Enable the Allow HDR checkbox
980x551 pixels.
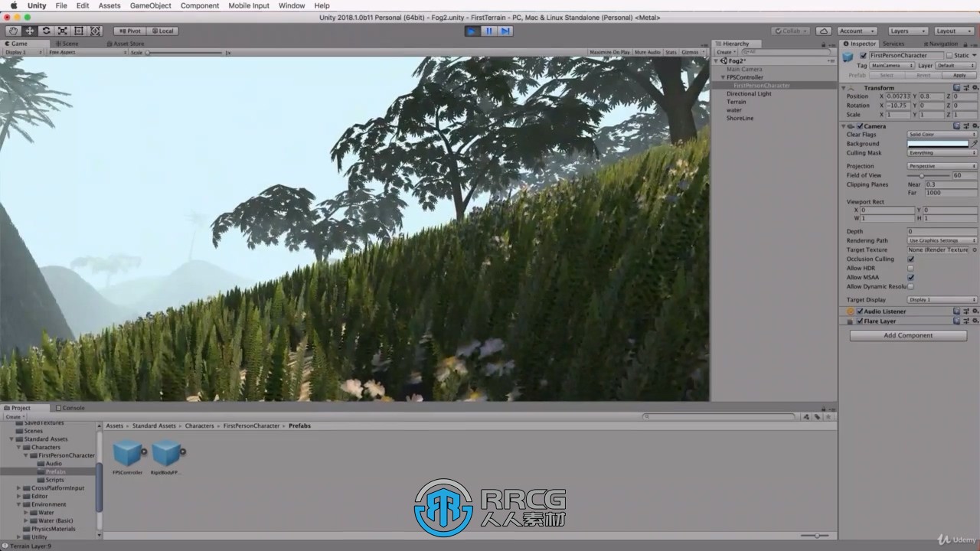click(910, 268)
